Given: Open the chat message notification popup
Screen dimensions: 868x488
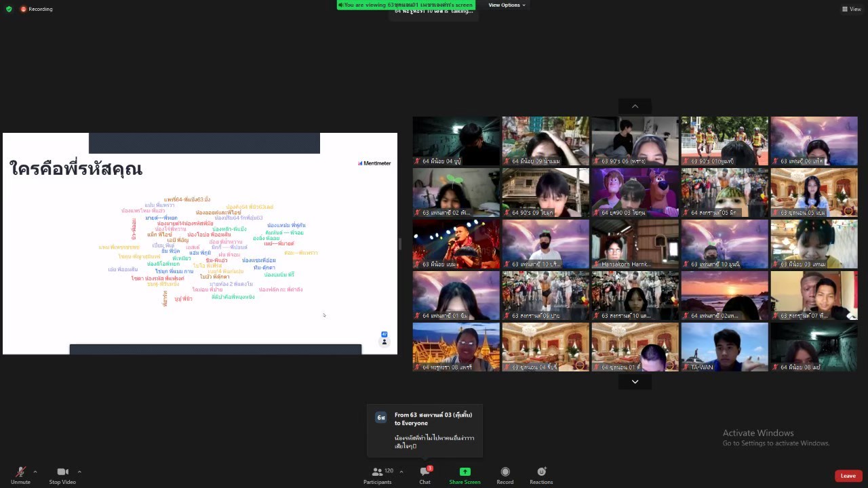Looking at the screenshot, I should coord(425,430).
